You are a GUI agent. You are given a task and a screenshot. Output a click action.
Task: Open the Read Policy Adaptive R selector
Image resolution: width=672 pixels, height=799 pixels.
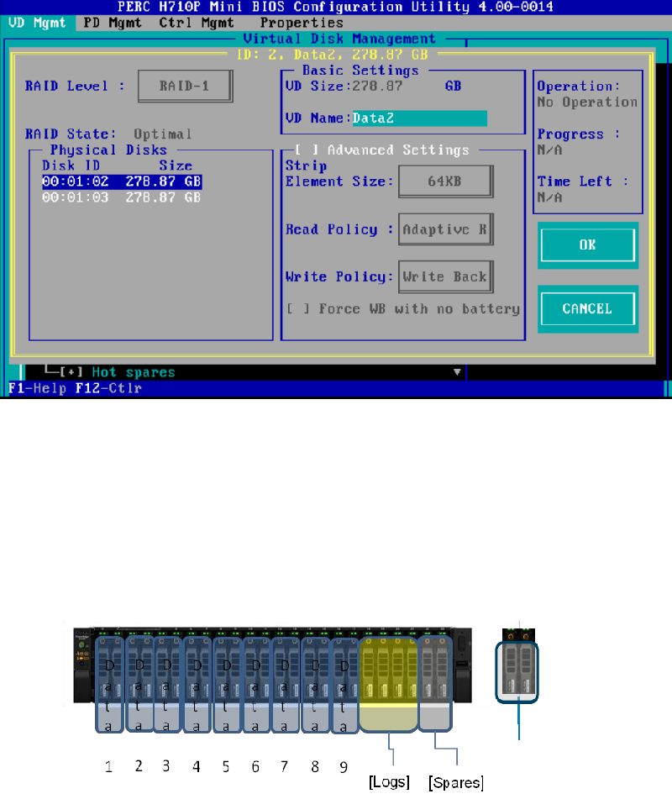point(446,229)
